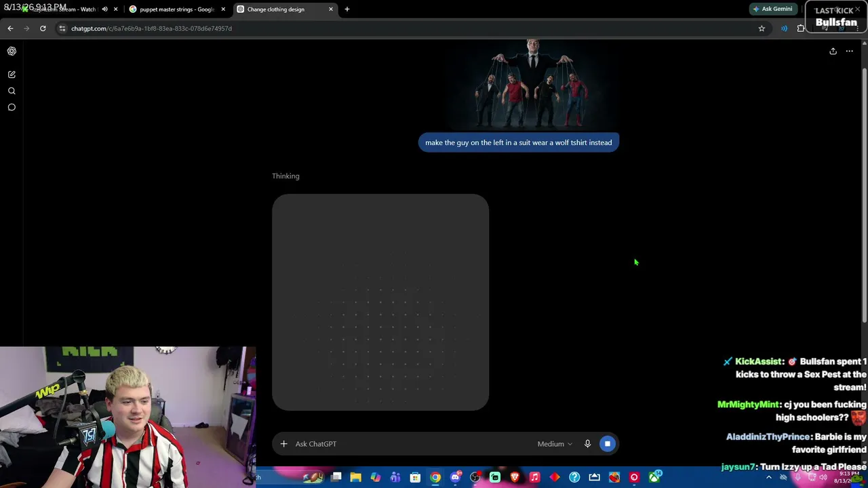Close the 'puppet master strings' Google tab

[x=223, y=9]
